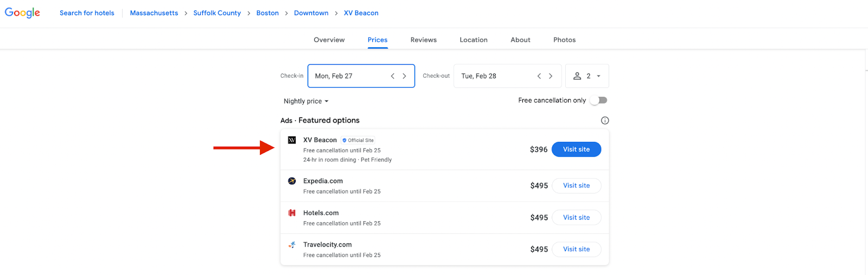Click the Expedia.com logo icon
This screenshot has width=868, height=275.
point(292,181)
